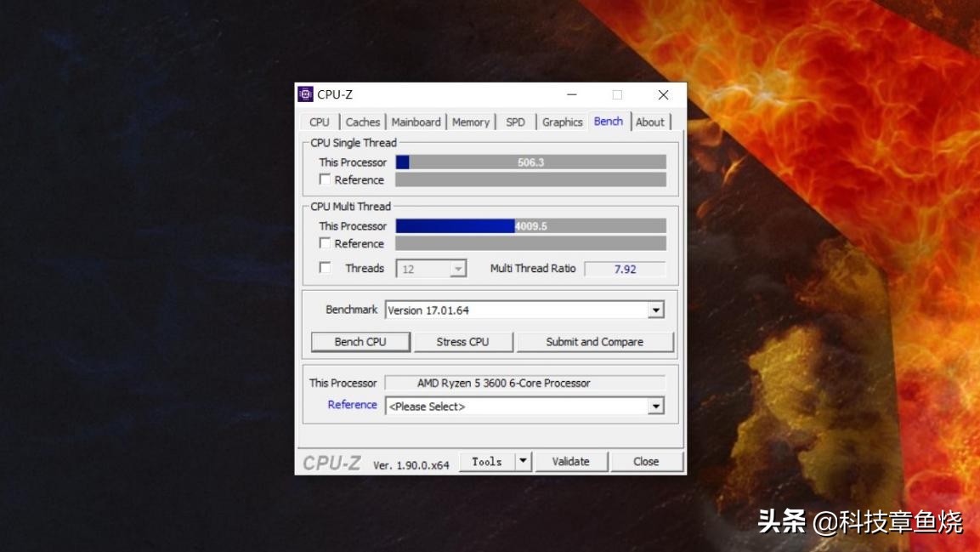Screen dimensions: 980x552
Task: Enable the Single Thread Reference checkbox
Action: point(325,179)
